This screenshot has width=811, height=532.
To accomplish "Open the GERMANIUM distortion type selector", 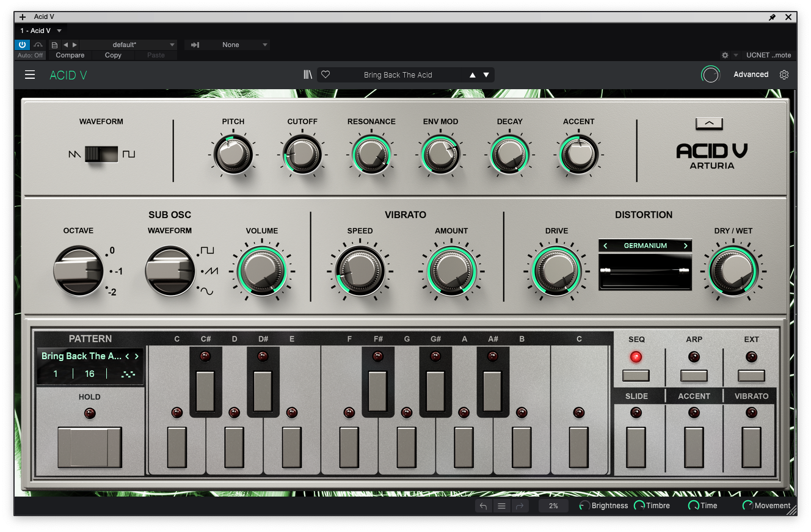I will (645, 246).
